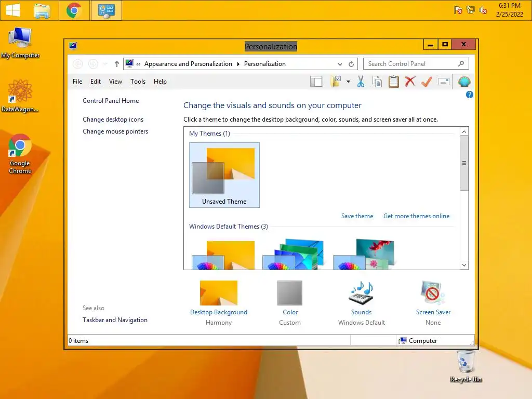The width and height of the screenshot is (532, 399).
Task: Click the search magnifier icon
Action: [461, 64]
